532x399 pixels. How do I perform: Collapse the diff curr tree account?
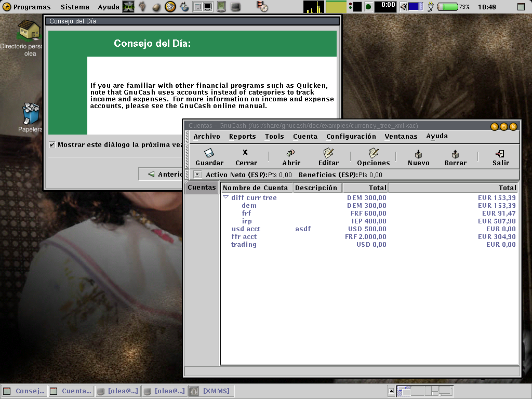pos(225,197)
